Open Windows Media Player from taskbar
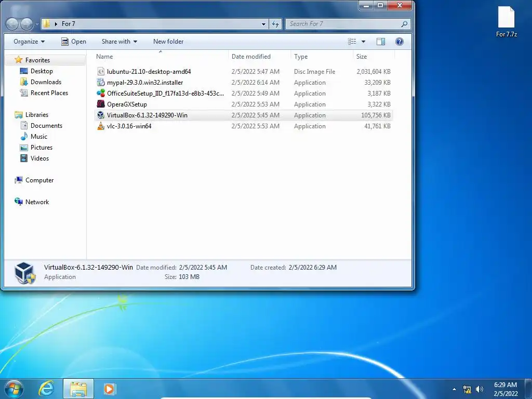 (109, 389)
